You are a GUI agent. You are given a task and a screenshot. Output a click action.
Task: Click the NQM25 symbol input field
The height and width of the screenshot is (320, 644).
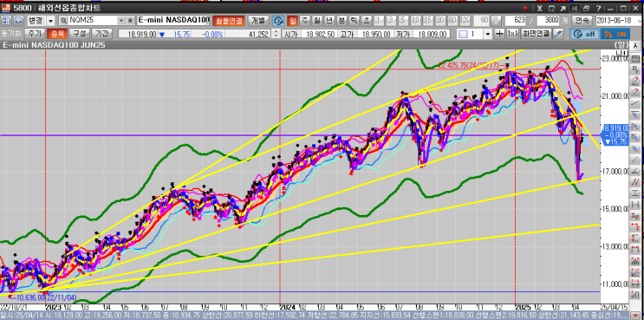(x=93, y=21)
